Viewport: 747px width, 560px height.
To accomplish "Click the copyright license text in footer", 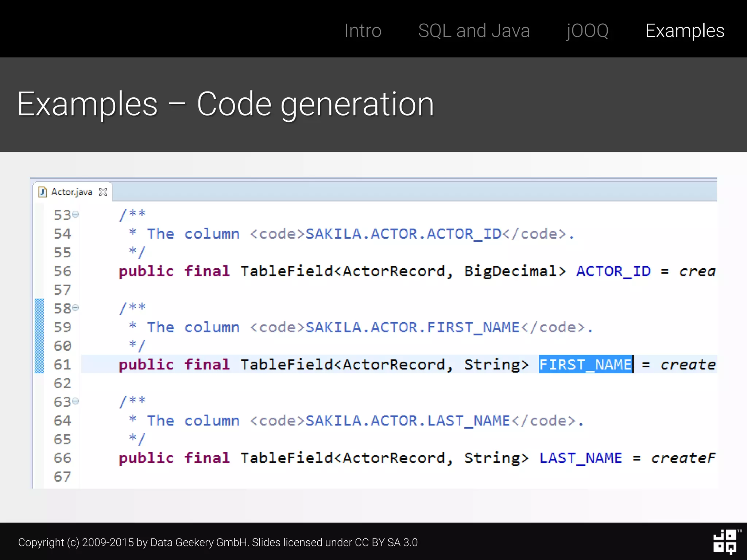I will 218,542.
